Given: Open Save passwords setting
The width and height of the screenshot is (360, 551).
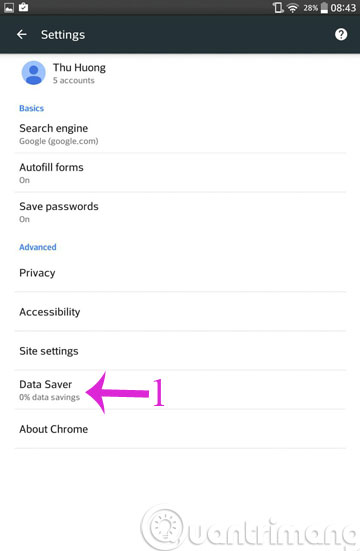Looking at the screenshot, I should pyautogui.click(x=180, y=212).
